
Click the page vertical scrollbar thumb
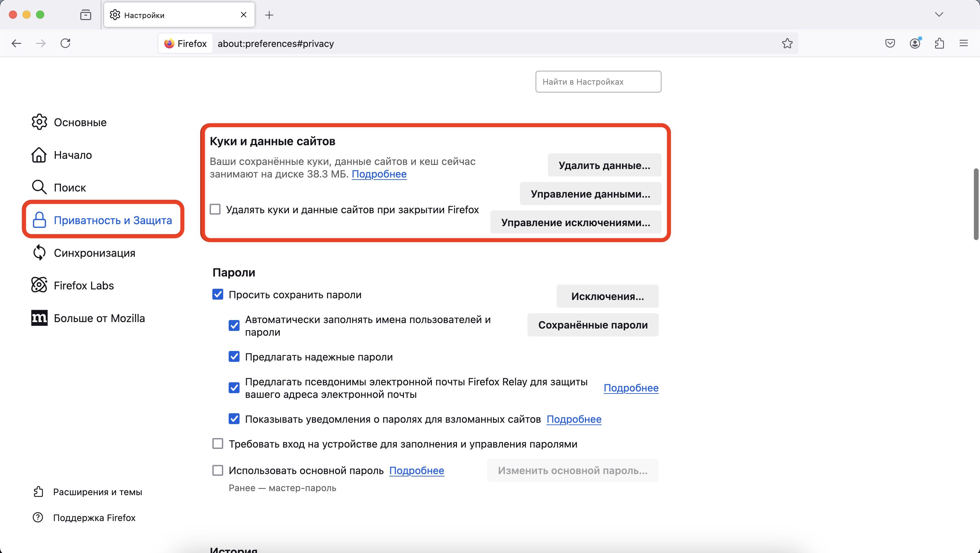pos(976,204)
